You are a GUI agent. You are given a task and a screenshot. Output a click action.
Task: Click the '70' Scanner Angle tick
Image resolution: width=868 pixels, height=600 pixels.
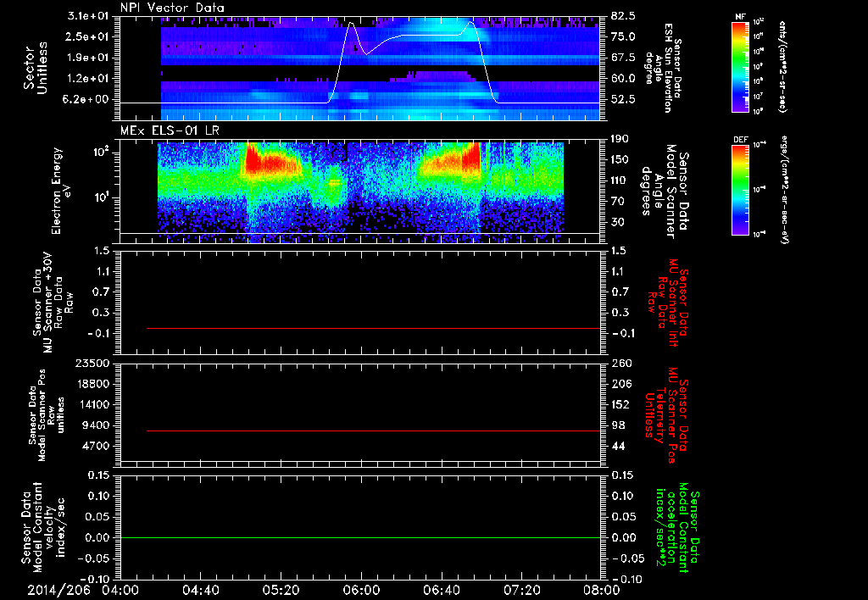coord(618,202)
